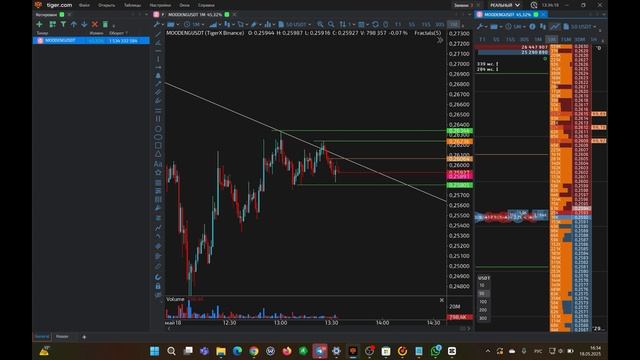Click the green filter funnel icon

click(63, 24)
